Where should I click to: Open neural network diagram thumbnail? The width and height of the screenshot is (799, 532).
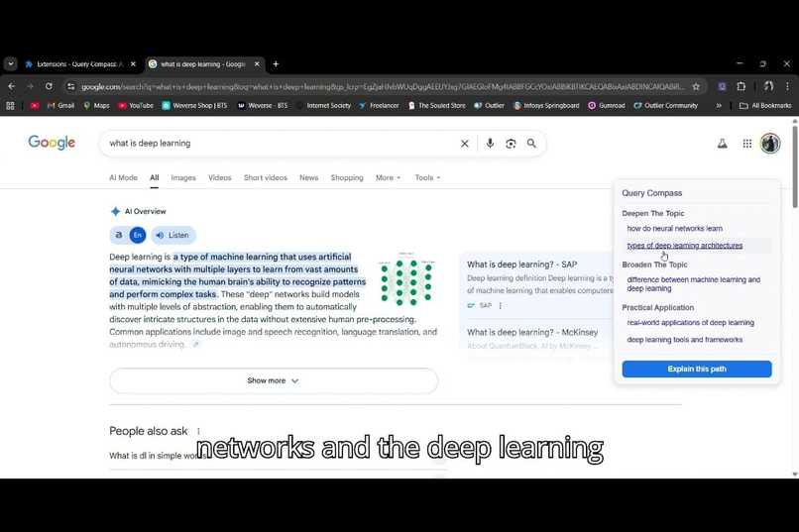tap(406, 279)
